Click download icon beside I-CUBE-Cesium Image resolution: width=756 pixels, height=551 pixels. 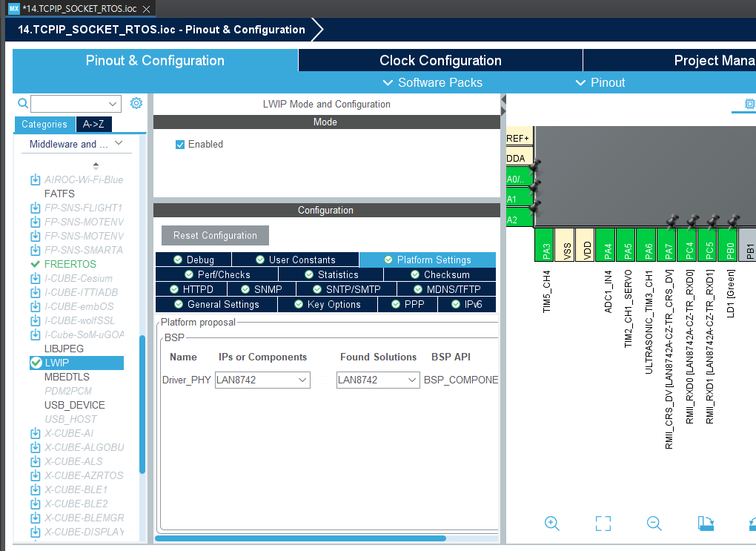coord(35,278)
